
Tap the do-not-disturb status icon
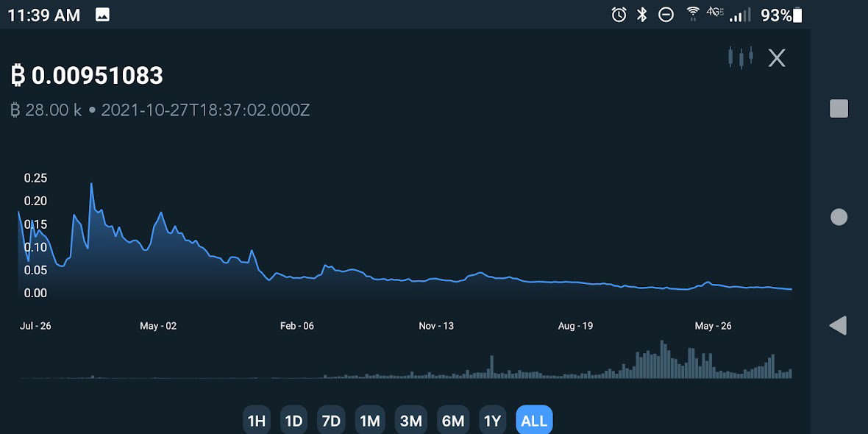point(666,15)
